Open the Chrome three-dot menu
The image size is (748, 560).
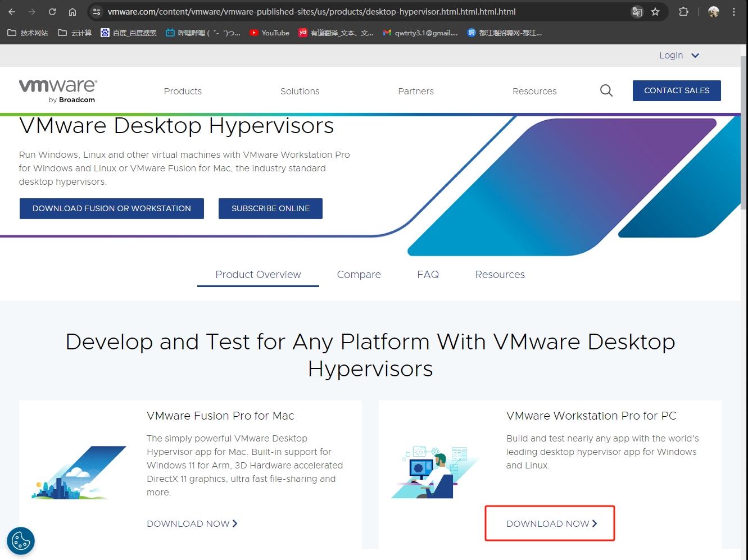[734, 12]
